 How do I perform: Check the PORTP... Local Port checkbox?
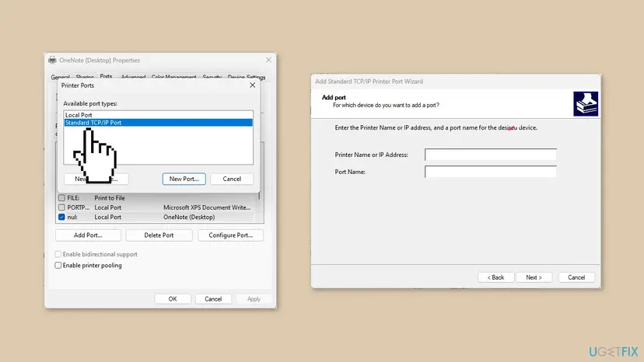tap(61, 207)
